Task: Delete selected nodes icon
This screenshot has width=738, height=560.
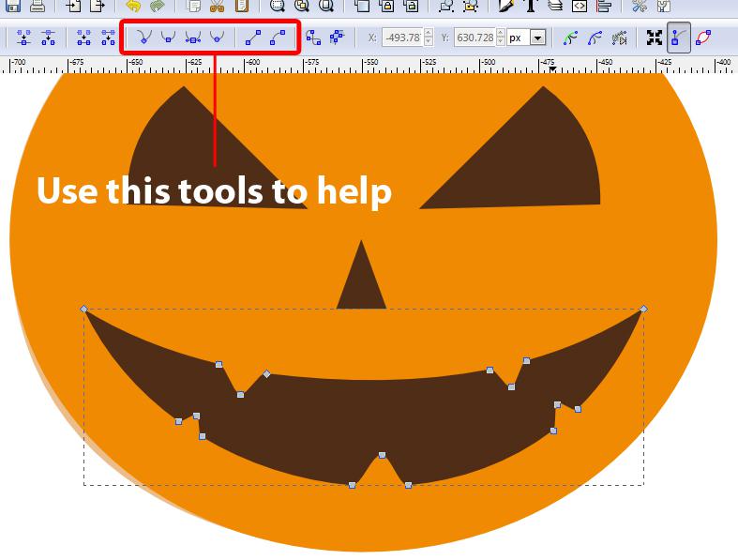Action: point(48,38)
